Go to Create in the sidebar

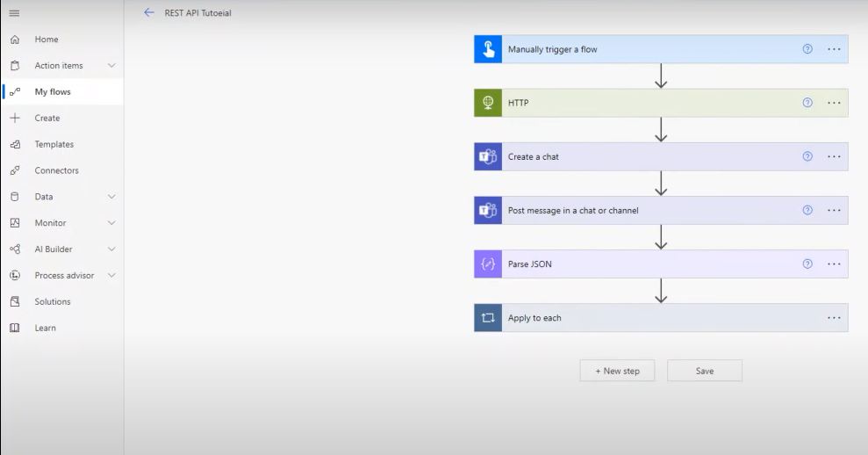tap(62, 118)
